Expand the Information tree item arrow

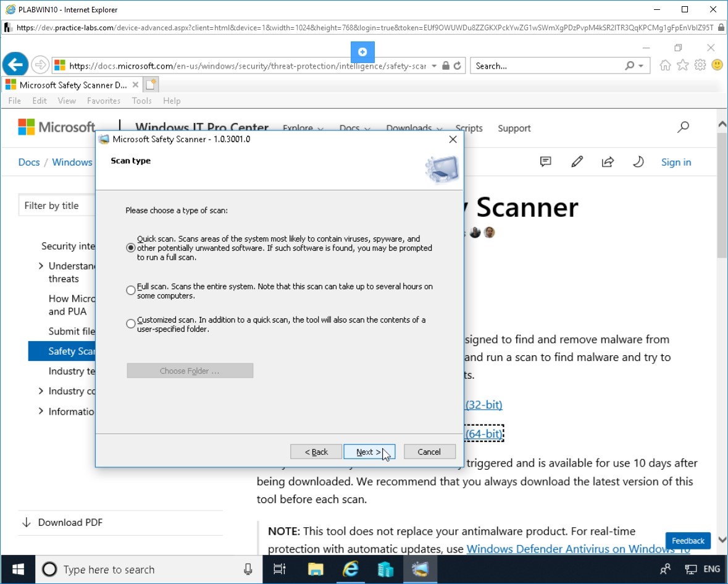click(x=41, y=411)
